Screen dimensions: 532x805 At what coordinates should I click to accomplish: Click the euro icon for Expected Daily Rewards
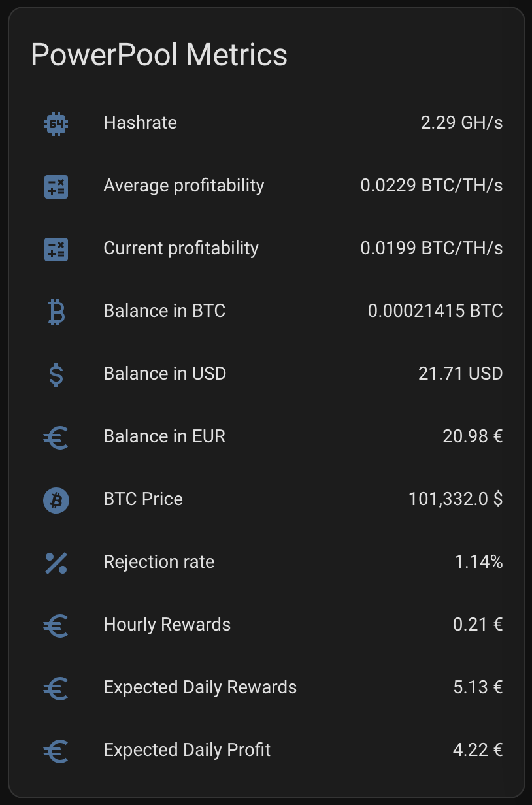tap(56, 688)
